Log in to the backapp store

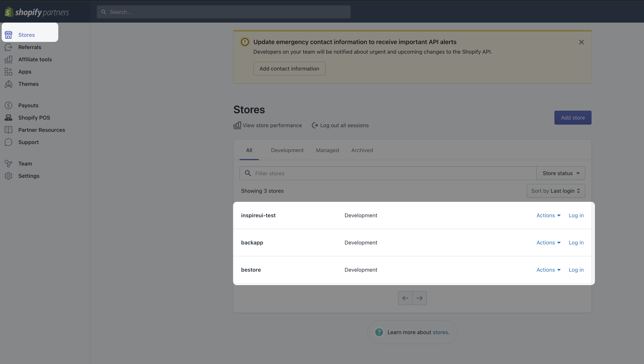pyautogui.click(x=576, y=243)
